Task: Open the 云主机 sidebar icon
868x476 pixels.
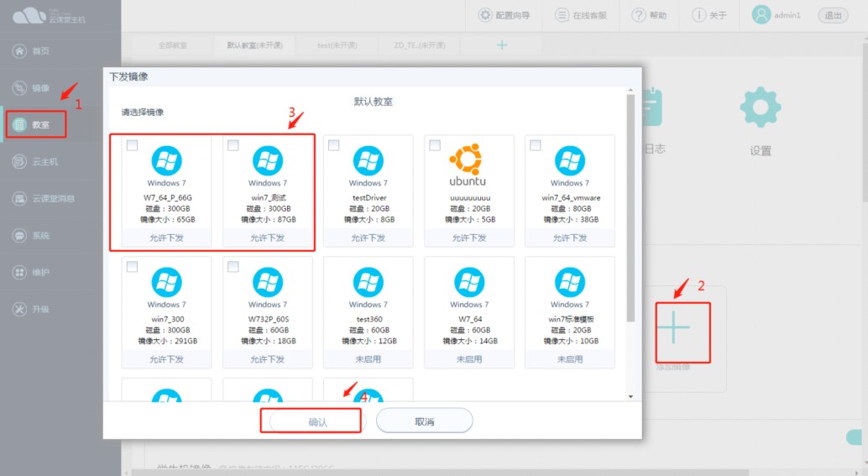Action: (19, 162)
